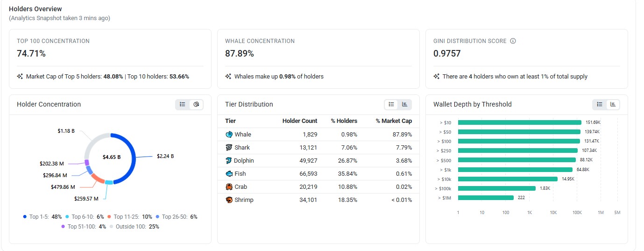
Task: Click the Crab tier icon
Action: click(x=229, y=187)
